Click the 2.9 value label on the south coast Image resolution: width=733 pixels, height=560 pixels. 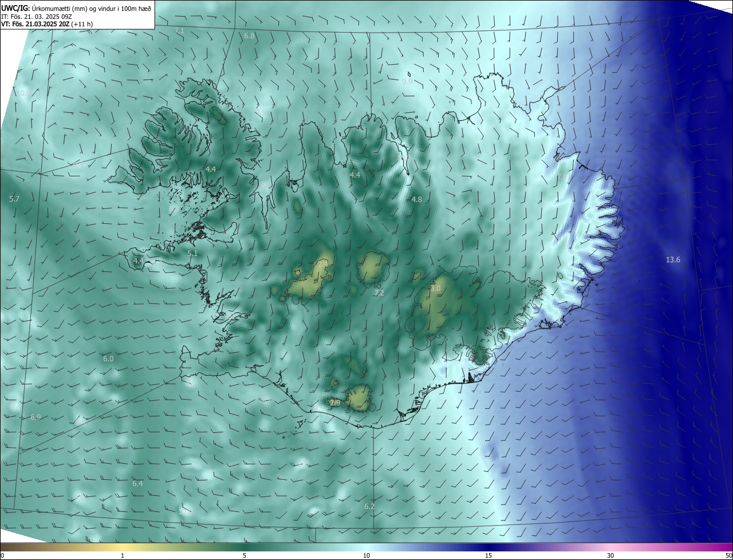coord(336,403)
